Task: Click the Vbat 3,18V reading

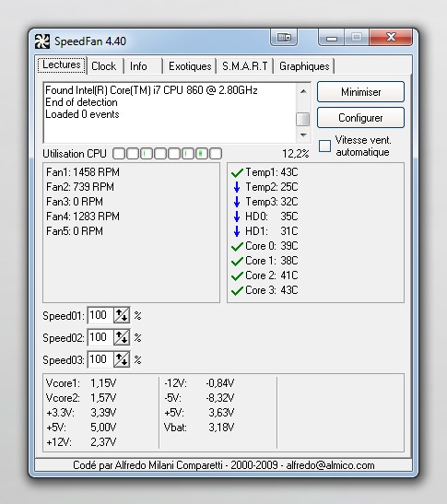Action: (199, 428)
